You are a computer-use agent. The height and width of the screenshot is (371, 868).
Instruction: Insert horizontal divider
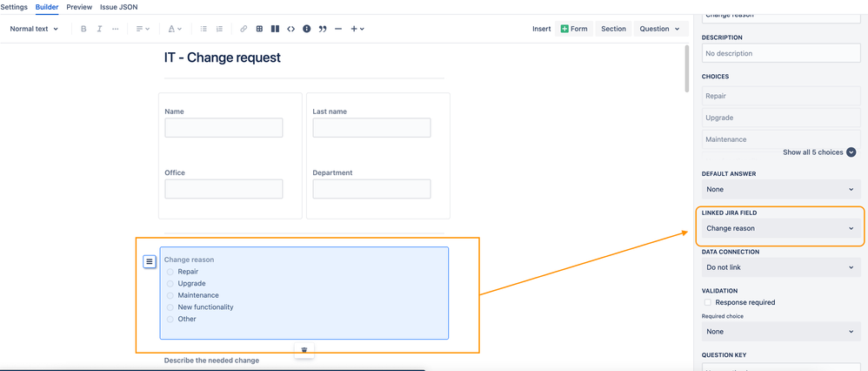[338, 29]
